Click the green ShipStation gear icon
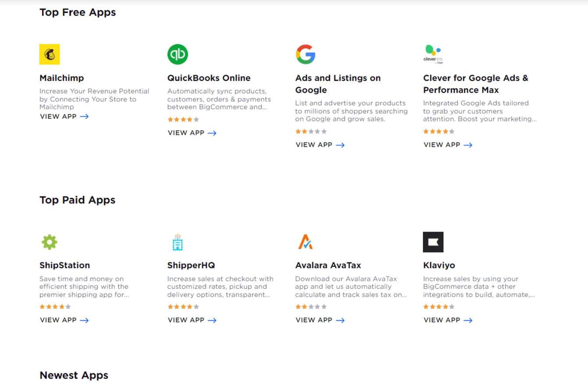 50,242
